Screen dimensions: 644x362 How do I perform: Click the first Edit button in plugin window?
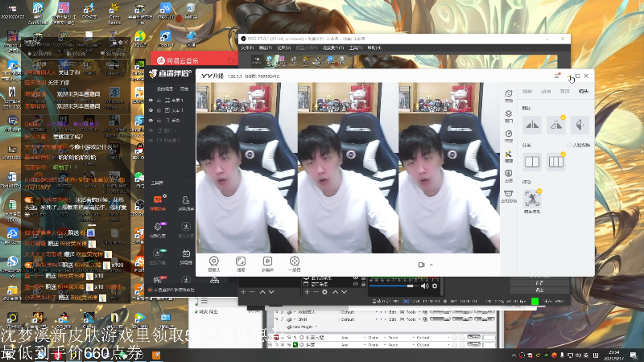(x=393, y=312)
